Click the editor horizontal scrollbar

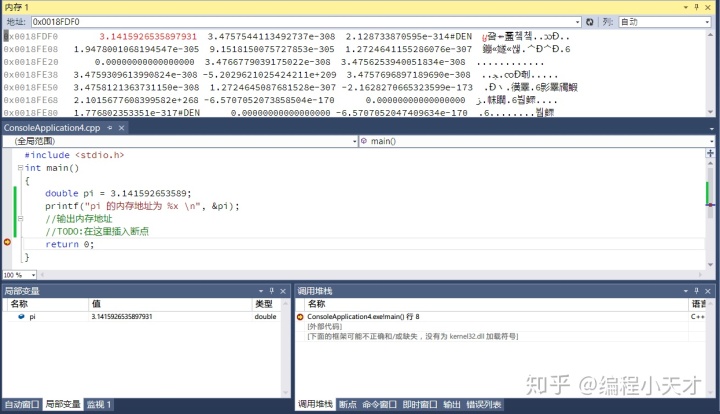point(372,275)
